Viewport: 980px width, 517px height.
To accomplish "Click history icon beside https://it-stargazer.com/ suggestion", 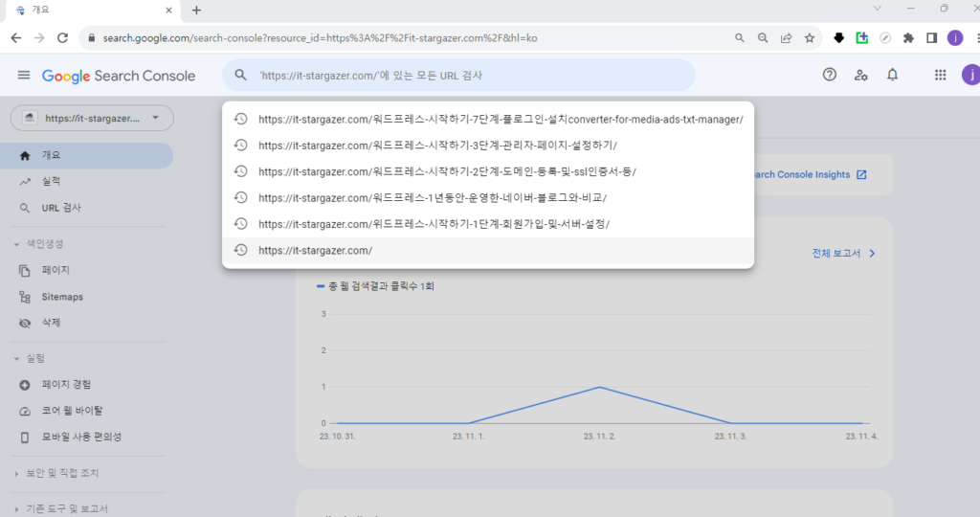I will 240,250.
